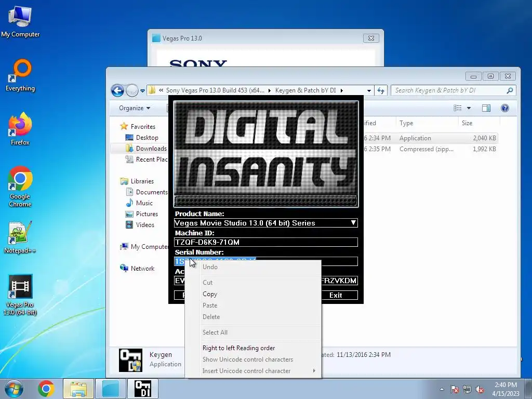Image resolution: width=532 pixels, height=399 pixels.
Task: Close the Vegas Pro 13.0 window
Action: pos(371,38)
